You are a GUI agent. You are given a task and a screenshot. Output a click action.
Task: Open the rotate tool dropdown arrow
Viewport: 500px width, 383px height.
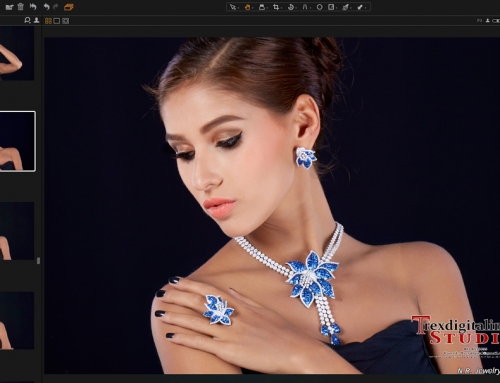point(295,8)
